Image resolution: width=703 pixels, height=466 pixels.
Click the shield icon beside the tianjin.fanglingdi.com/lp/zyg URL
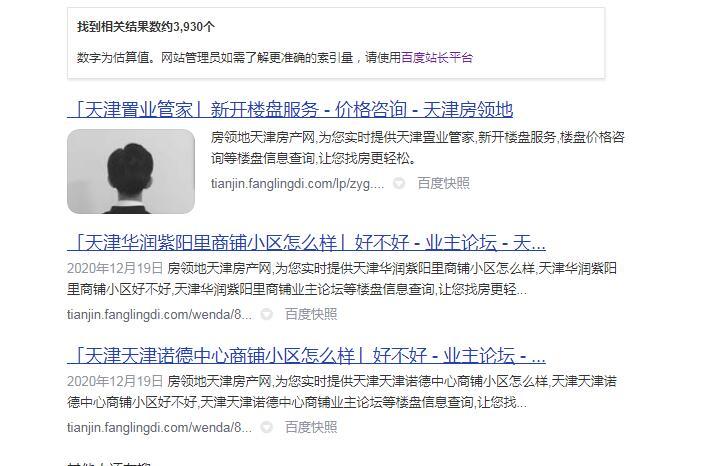[x=399, y=183]
